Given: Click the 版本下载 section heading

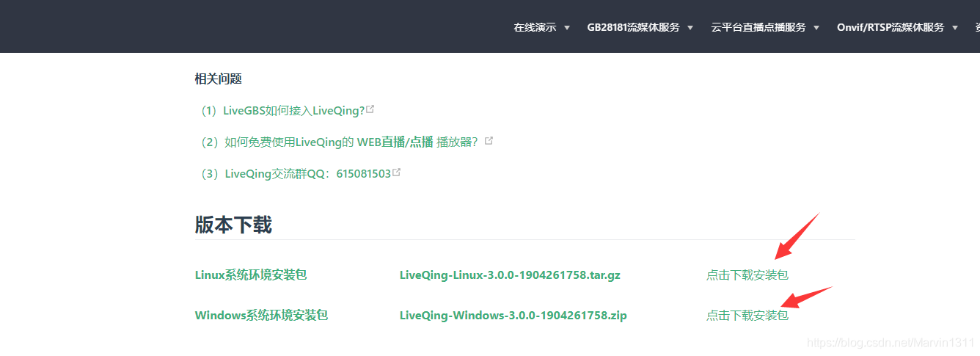Looking at the screenshot, I should pos(233,225).
